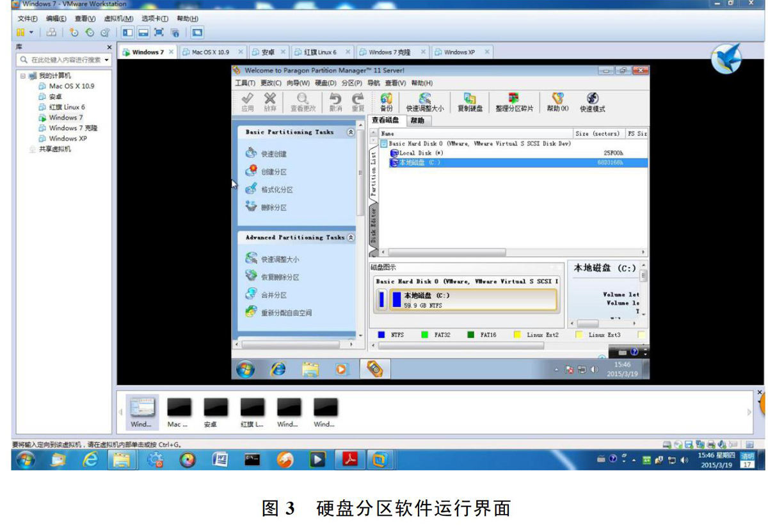Collapse the Advanced Partitioning Tasks section
The width and height of the screenshot is (768, 532).
(350, 237)
